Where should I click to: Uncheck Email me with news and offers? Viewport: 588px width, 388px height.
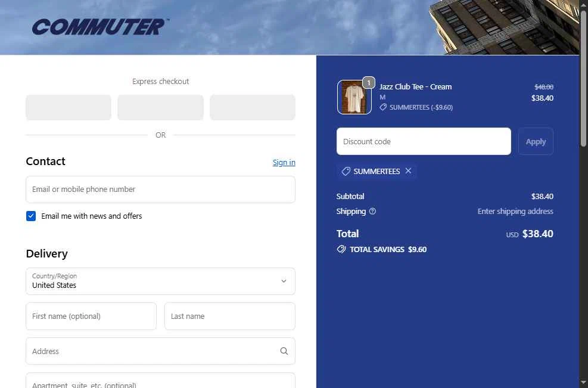tap(31, 216)
